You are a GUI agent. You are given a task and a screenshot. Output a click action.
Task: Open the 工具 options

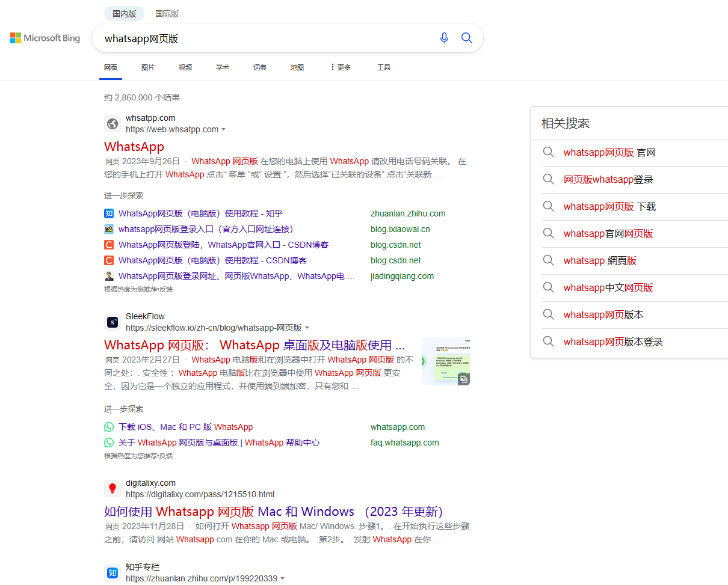pos(384,67)
